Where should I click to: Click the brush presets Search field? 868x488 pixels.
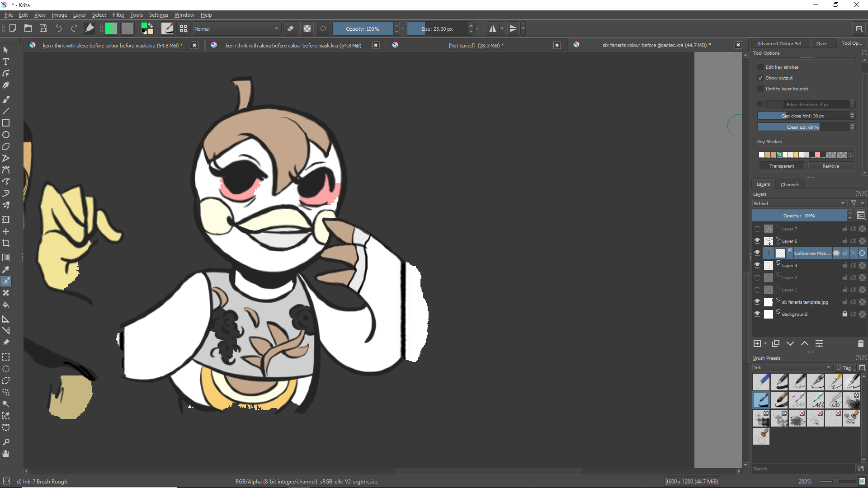tap(804, 469)
